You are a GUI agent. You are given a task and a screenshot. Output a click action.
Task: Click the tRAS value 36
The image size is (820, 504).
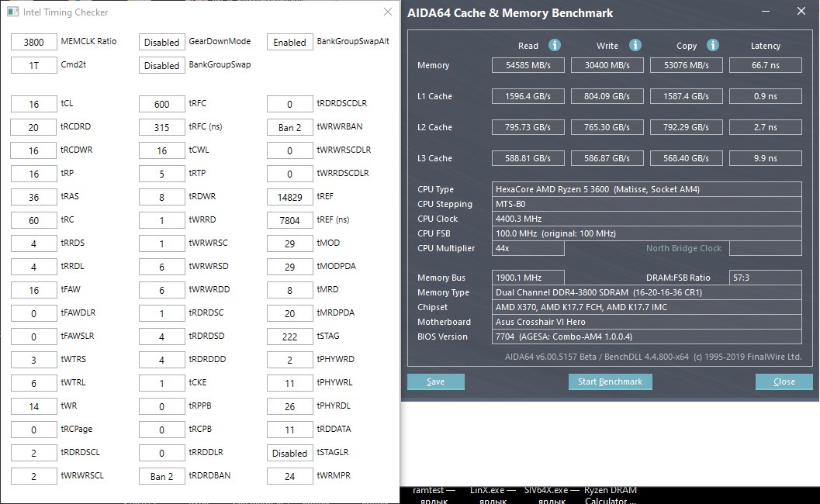tap(33, 197)
